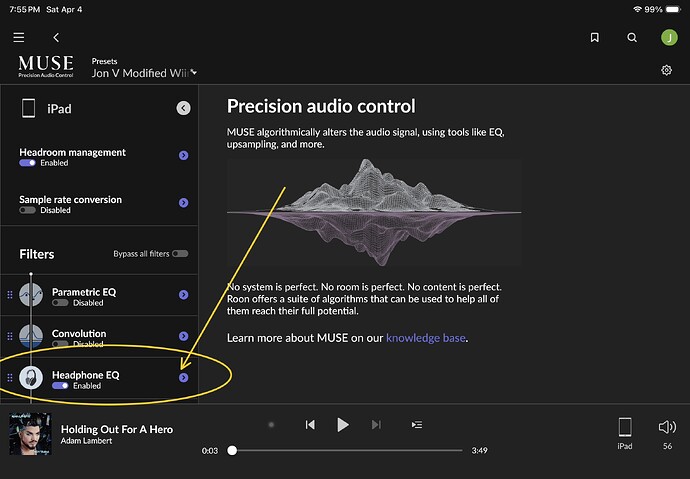Click the Headphone EQ label

click(85, 375)
